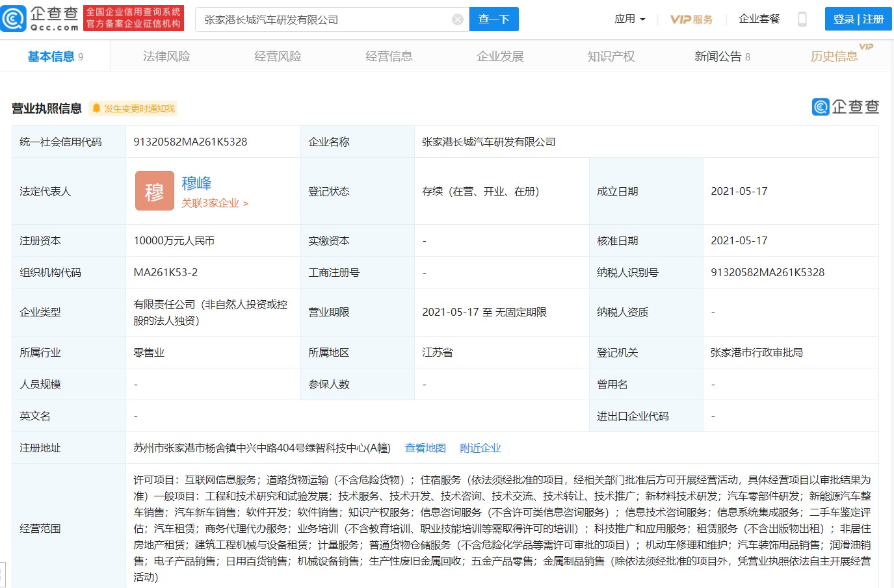Screen dimensions: 894x588
Task: Click the 营业执照信息 section heading
Action: click(47, 109)
